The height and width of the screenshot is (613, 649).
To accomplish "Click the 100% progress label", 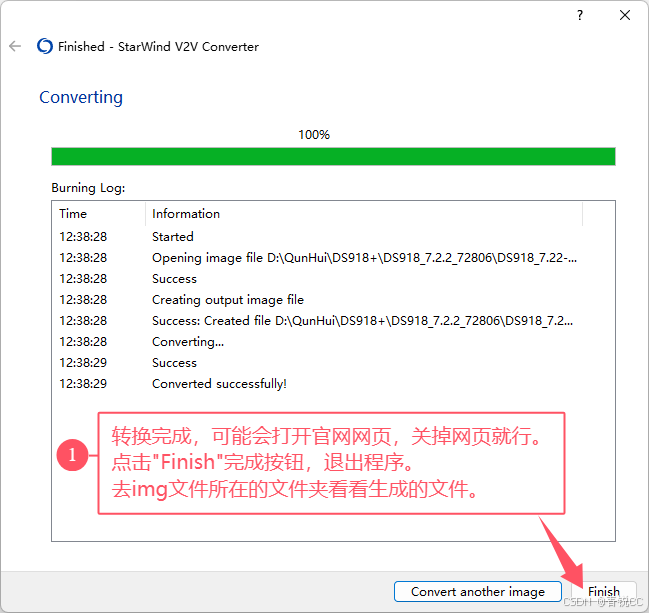I will pyautogui.click(x=314, y=135).
